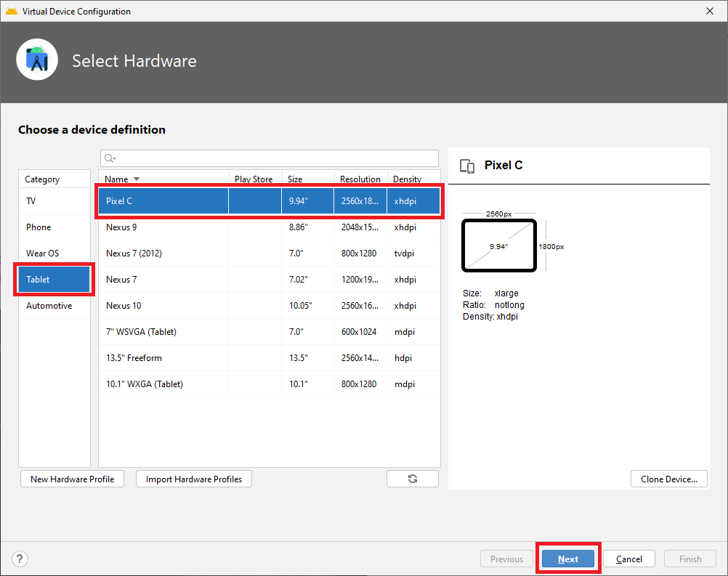The width and height of the screenshot is (728, 576).
Task: Click the 2048x15... resolution cell of Nexus 9
Action: point(360,227)
